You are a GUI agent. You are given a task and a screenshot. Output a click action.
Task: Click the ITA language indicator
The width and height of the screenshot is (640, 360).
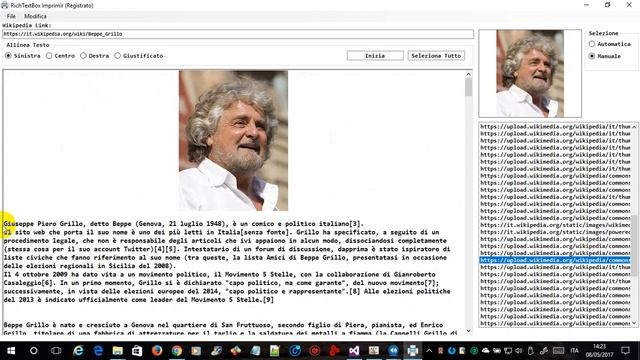(x=574, y=351)
